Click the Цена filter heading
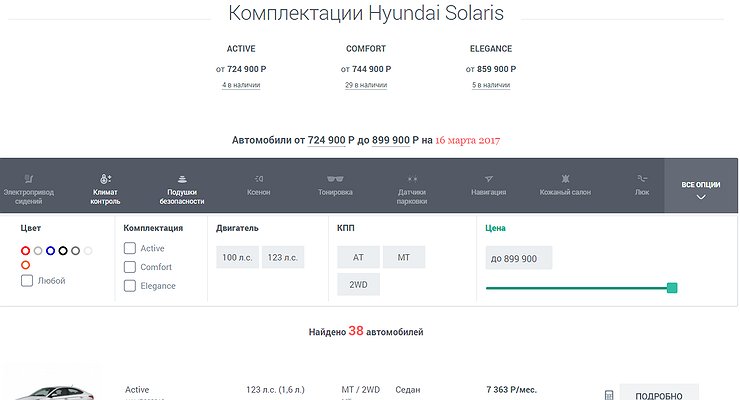 [495, 228]
